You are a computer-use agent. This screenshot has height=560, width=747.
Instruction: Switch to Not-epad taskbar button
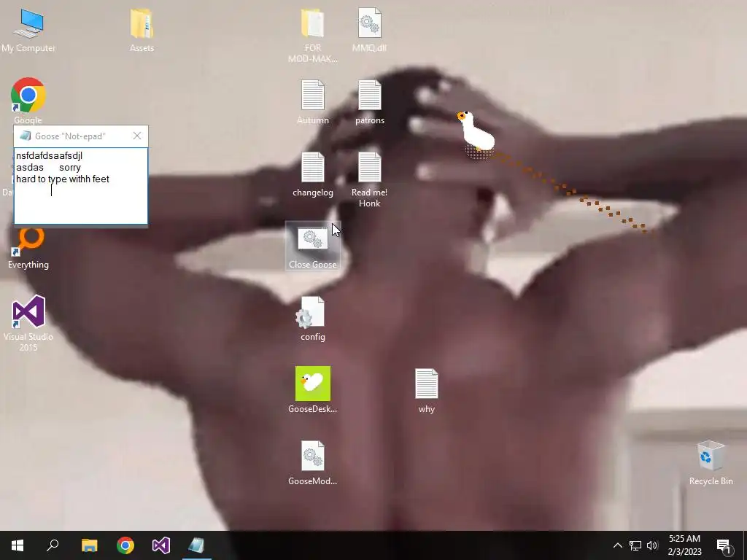197,545
